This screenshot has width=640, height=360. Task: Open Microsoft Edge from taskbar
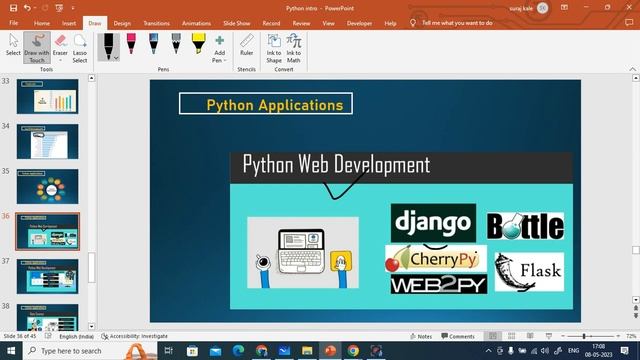[x=238, y=351]
